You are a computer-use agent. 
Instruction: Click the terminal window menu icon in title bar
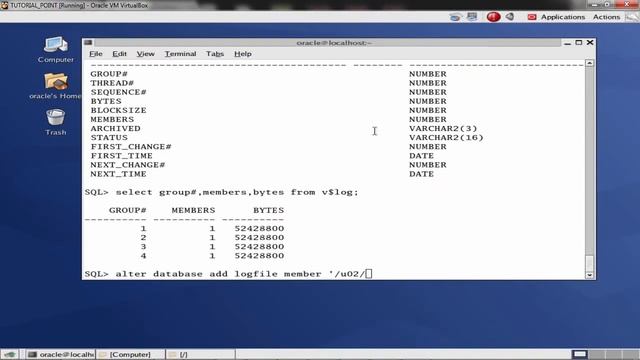(x=88, y=42)
